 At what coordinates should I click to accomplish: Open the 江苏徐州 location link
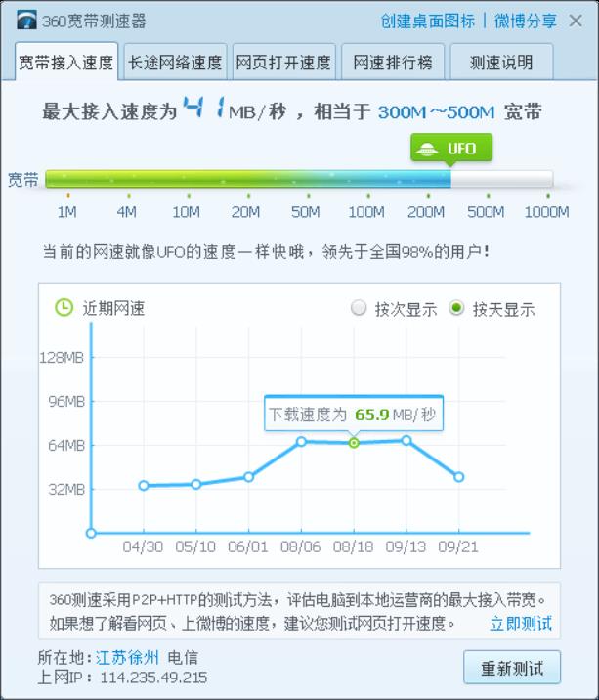[127, 657]
